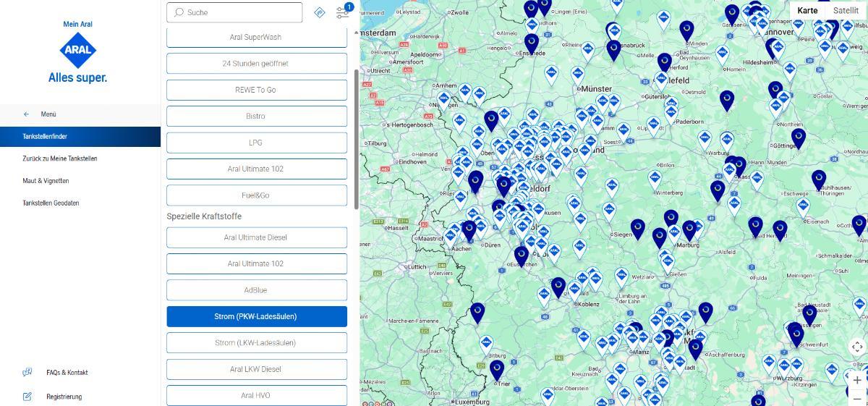Go to Zurück zu Meine Tankstellen
868x406 pixels.
pyautogui.click(x=59, y=158)
